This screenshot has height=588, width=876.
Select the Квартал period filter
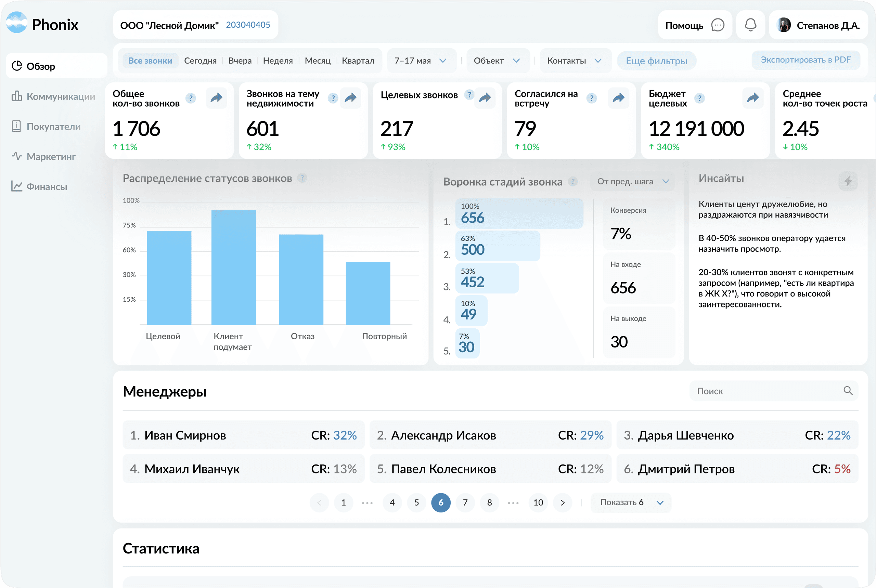358,61
